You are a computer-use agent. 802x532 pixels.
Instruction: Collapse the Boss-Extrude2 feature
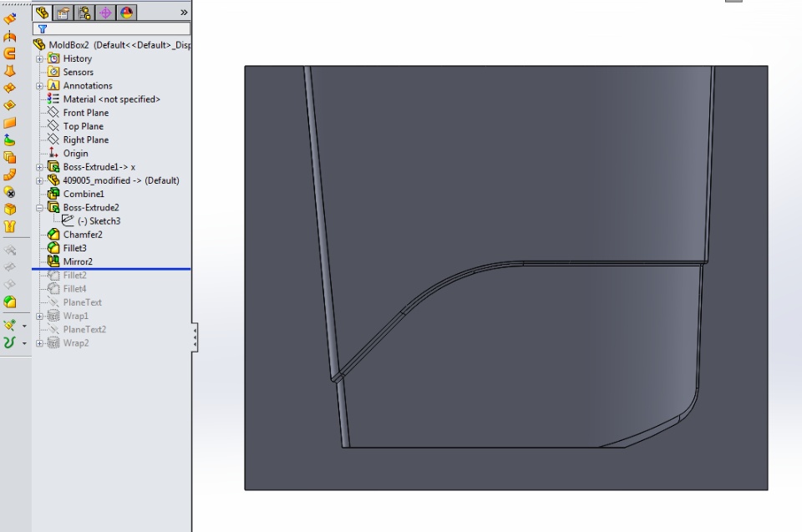click(x=39, y=208)
